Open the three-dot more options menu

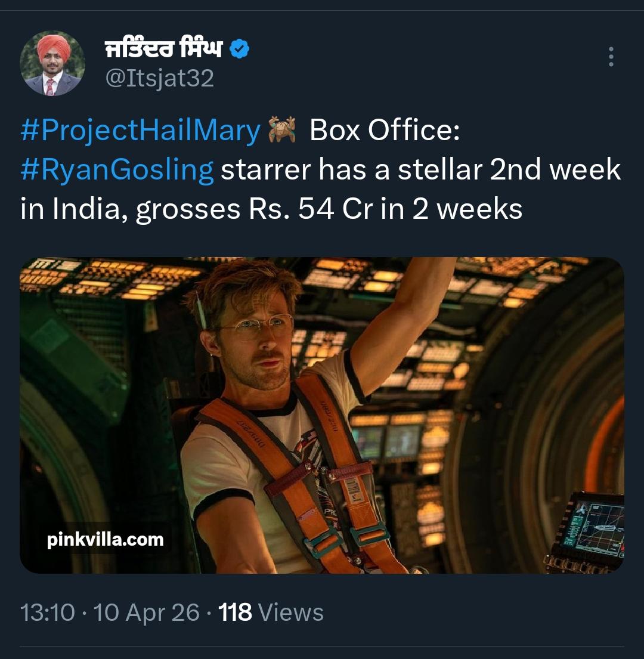click(611, 57)
